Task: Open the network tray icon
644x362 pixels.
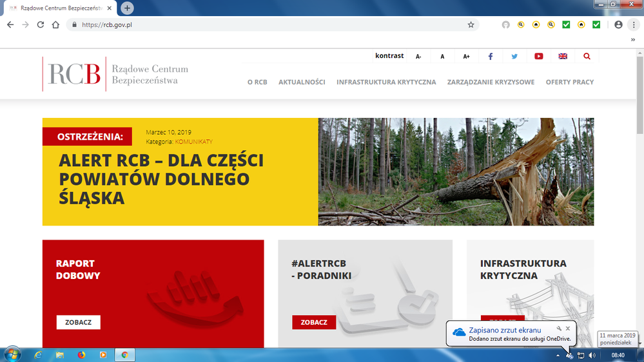Action: [x=580, y=356]
